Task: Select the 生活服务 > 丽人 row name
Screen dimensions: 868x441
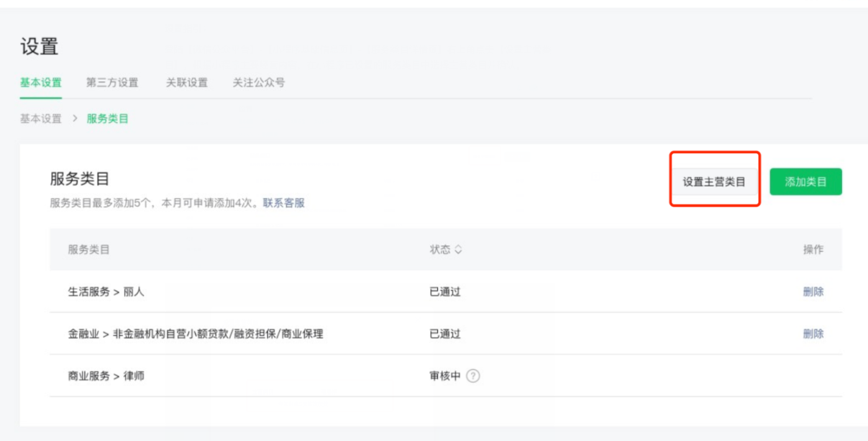Action: [106, 291]
